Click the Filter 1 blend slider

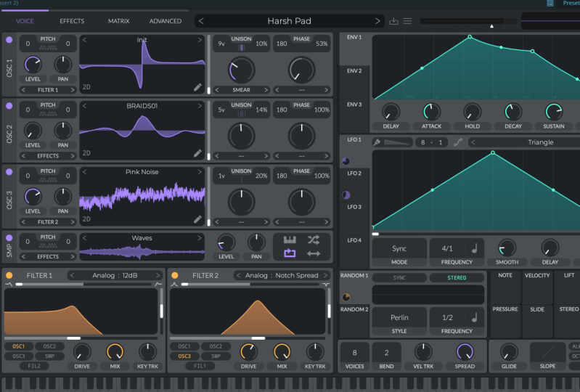(83, 285)
